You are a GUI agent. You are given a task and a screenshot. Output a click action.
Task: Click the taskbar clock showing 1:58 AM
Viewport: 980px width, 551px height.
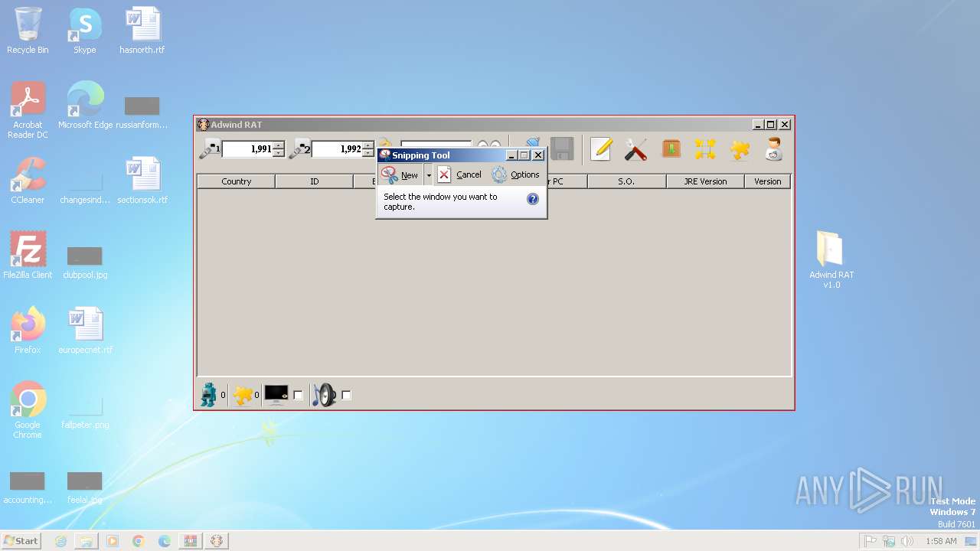coord(941,541)
